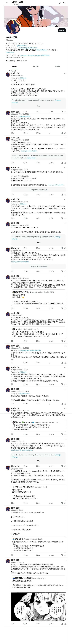
Task: Follow the 3Dポーズ集 account
Action: (62, 30)
